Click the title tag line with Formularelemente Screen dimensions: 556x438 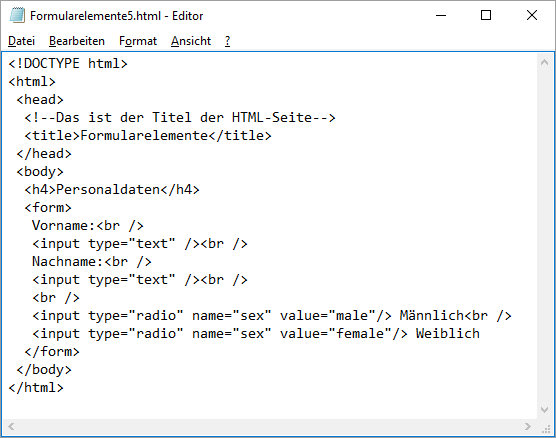click(x=148, y=135)
